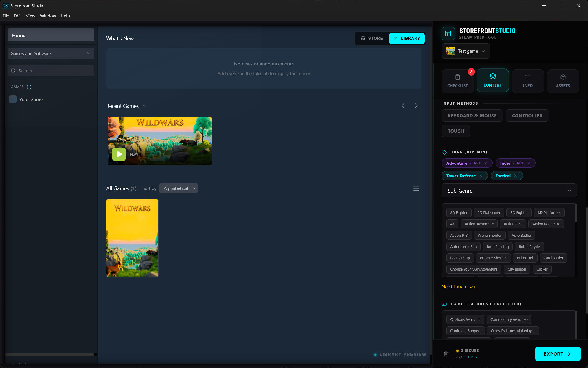Image resolution: width=588 pixels, height=368 pixels.
Task: Click the Storefront Studio logo icon
Action: click(x=448, y=33)
